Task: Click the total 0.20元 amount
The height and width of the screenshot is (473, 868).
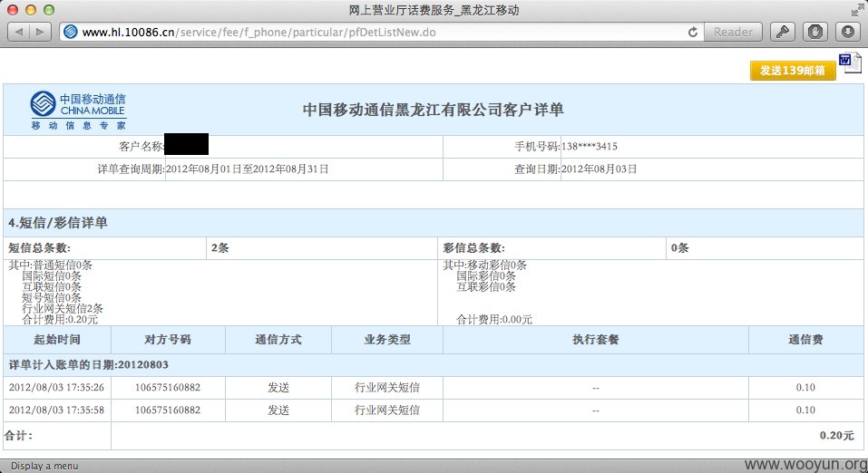Action: [x=837, y=435]
